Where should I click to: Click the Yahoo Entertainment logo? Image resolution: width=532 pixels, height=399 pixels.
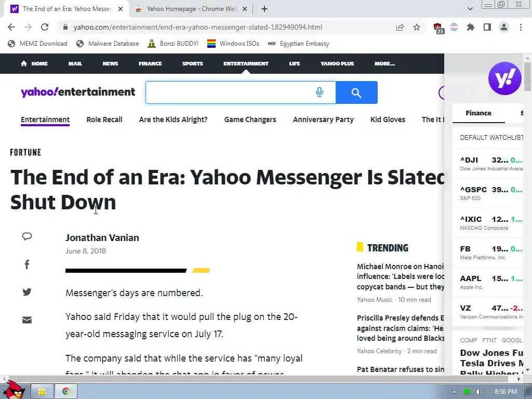[78, 92]
